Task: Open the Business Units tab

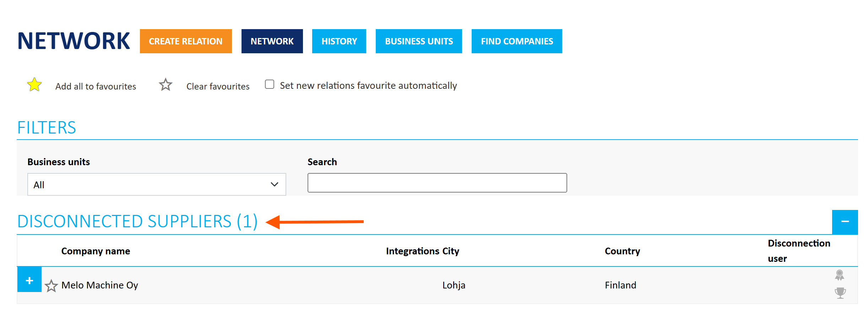Action: coord(419,41)
